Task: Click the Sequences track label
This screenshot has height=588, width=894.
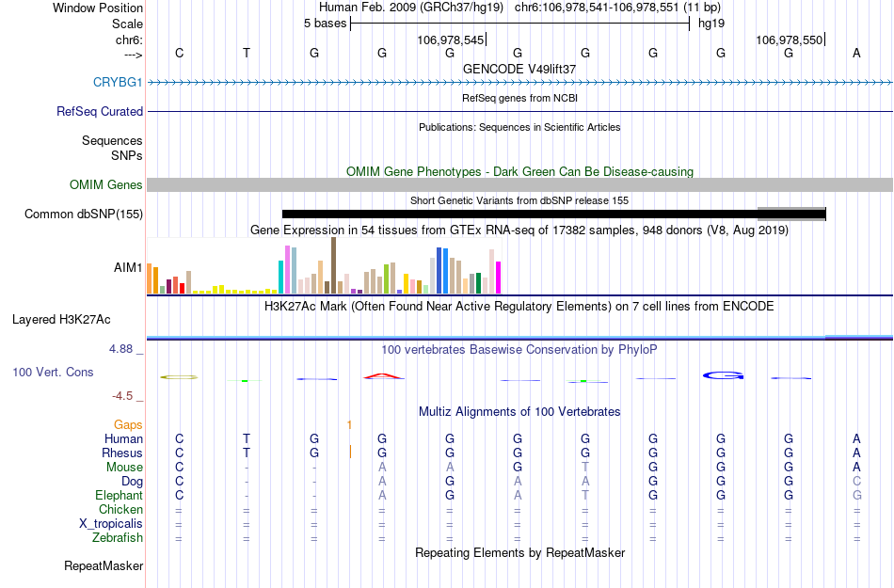Action: click(112, 140)
